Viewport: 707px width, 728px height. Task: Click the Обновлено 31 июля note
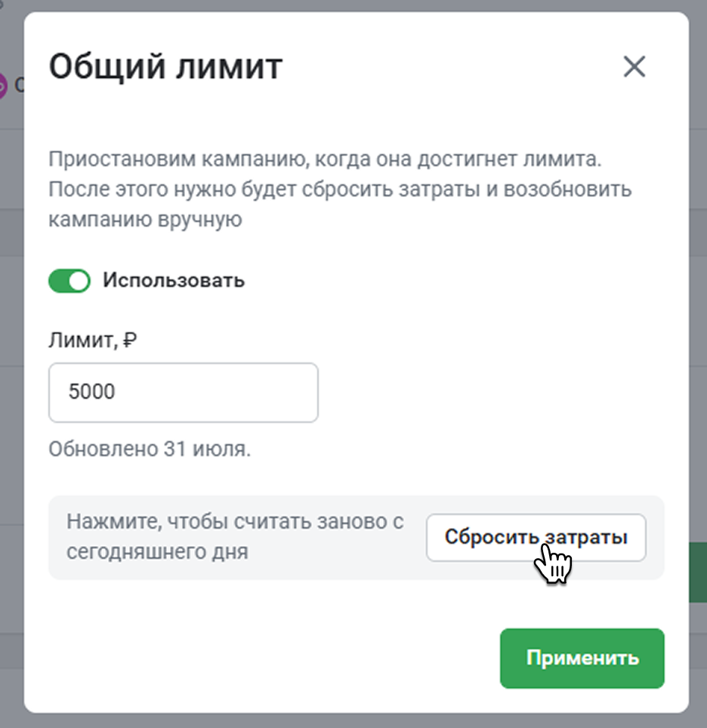(x=150, y=449)
